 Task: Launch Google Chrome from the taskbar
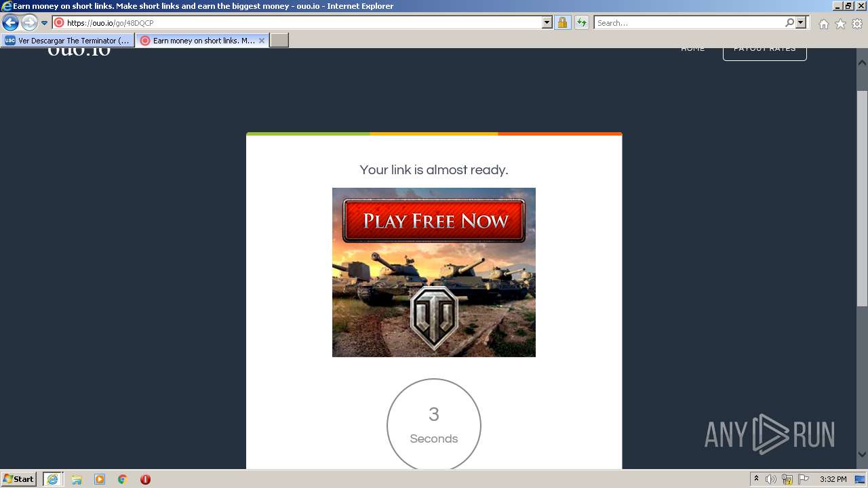coord(123,479)
